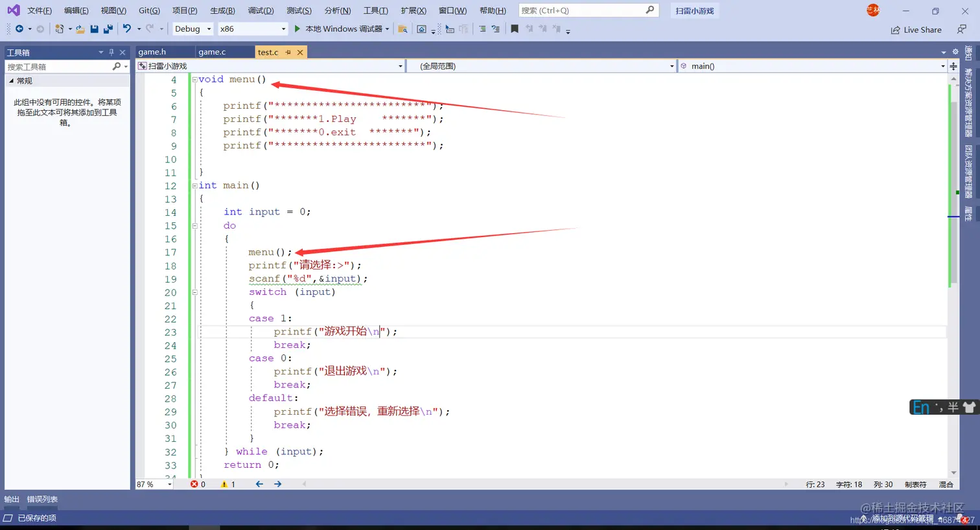
Task: Open Find in Files folder-search icon
Action: coord(402,29)
